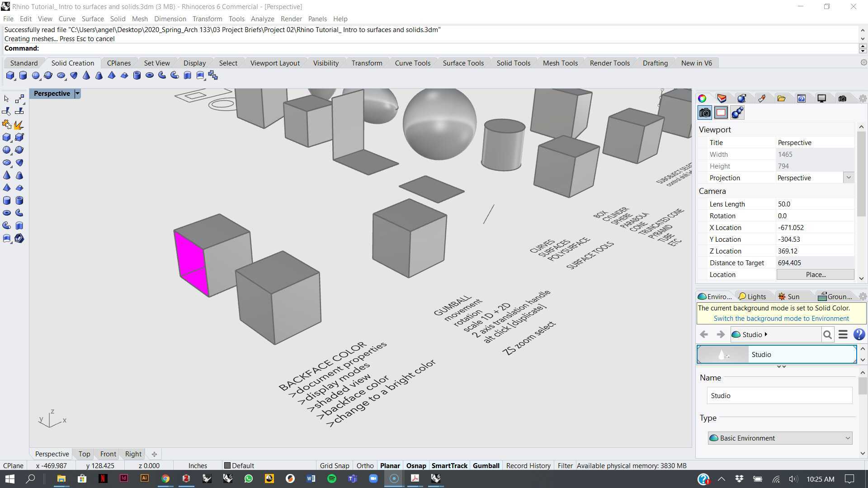Viewport: 868px width, 488px height.
Task: Open the Environment library folder icon
Action: click(x=782, y=98)
